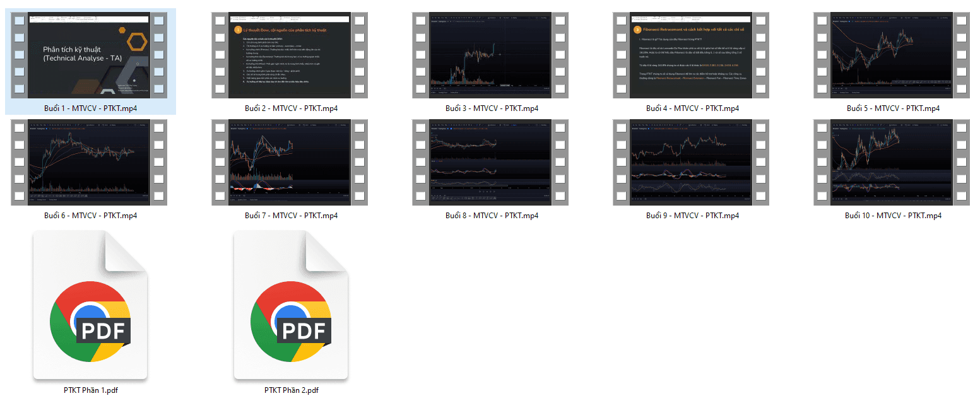Click the label PTKT Phần 2.pdf
The image size is (980, 420).
tap(292, 390)
